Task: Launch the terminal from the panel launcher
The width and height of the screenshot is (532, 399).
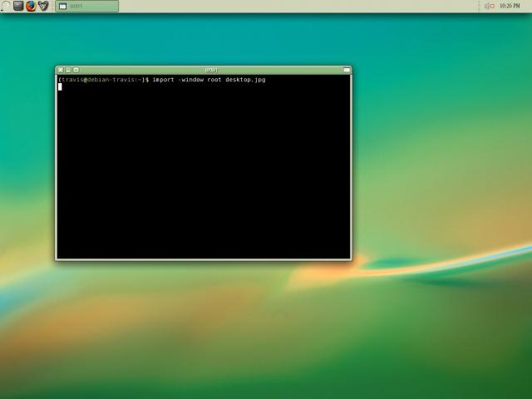Action: tap(18, 6)
